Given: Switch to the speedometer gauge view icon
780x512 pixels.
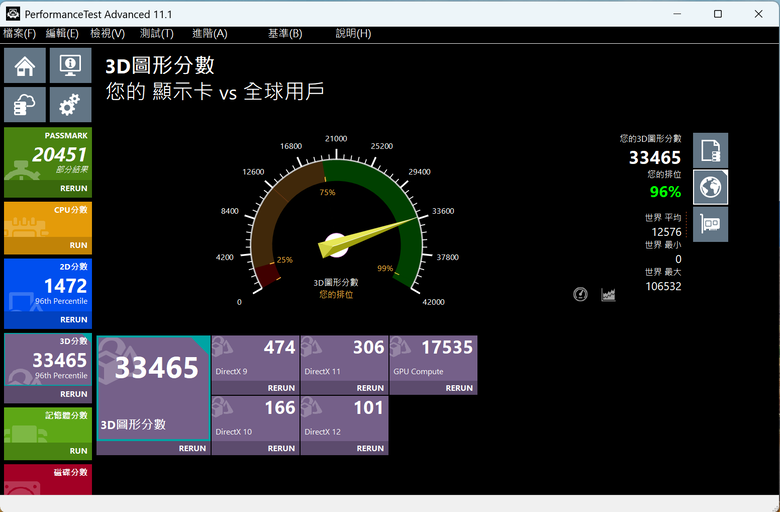Looking at the screenshot, I should point(580,294).
